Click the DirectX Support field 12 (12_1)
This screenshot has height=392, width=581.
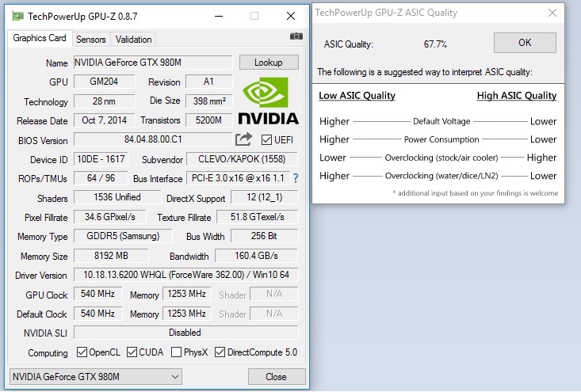tap(264, 197)
